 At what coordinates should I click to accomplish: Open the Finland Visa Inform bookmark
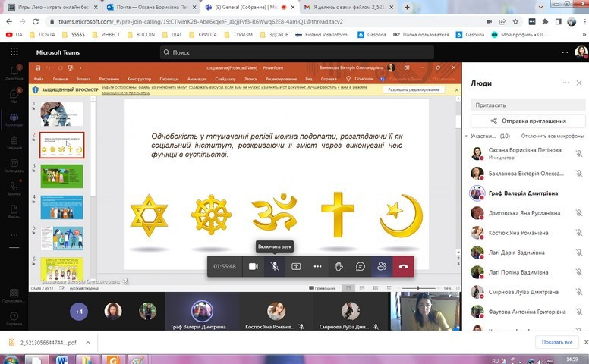click(x=323, y=35)
